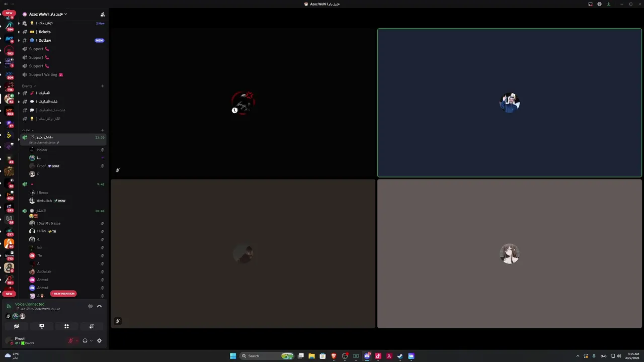
Task: Open server with 377 badge in sidebar
Action: [9, 231]
